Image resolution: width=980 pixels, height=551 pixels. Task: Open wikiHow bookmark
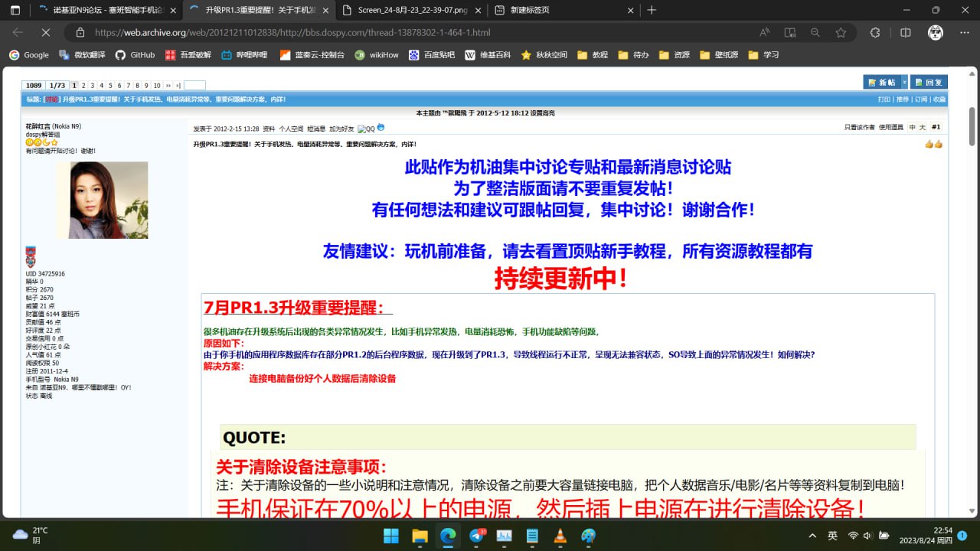point(377,55)
